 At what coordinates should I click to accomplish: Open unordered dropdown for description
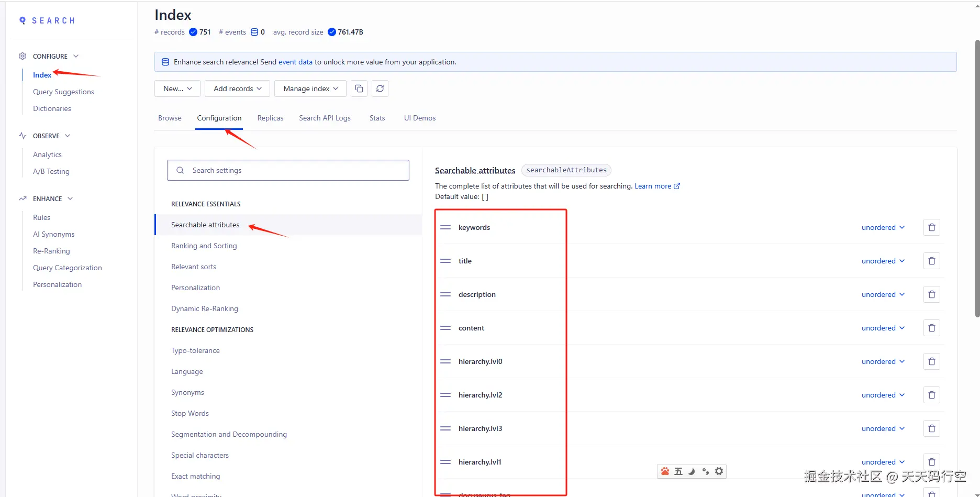point(883,294)
